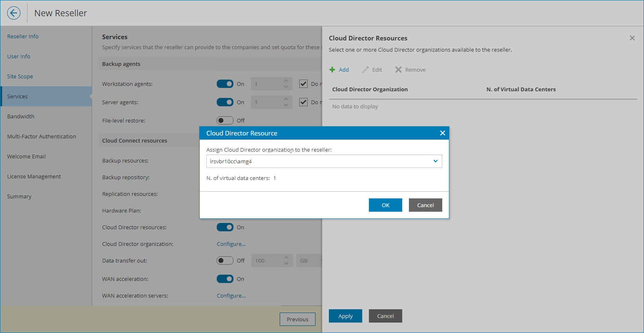Click the X Remove icon in toolbar
This screenshot has height=333, width=644.
398,70
